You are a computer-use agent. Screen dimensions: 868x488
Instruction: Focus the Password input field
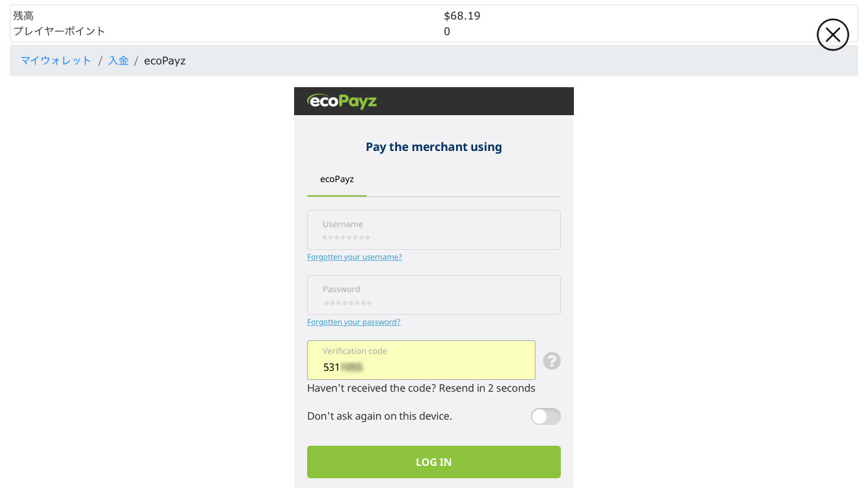point(434,295)
